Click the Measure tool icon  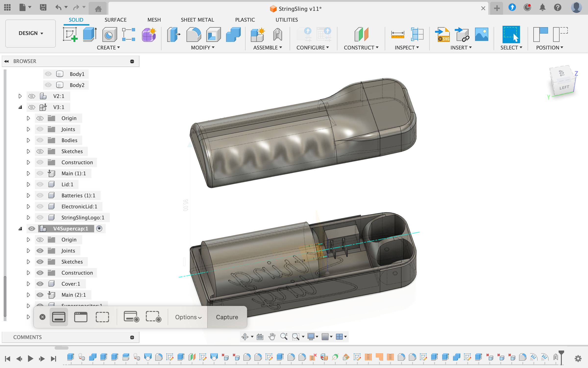[x=397, y=34]
